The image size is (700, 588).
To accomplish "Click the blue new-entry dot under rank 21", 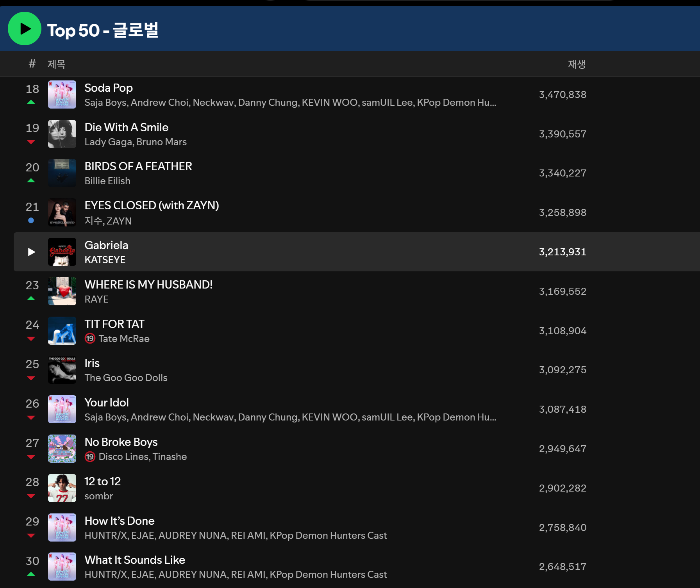I will [x=31, y=221].
